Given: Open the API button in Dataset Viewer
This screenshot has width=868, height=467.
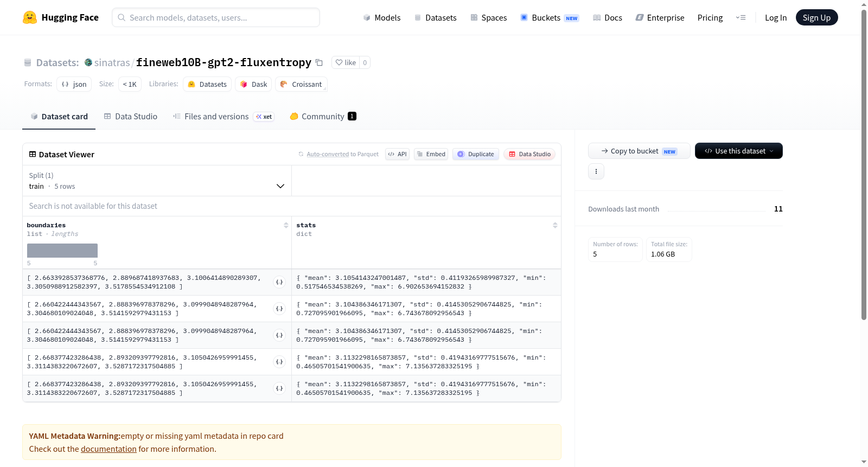Looking at the screenshot, I should (397, 154).
